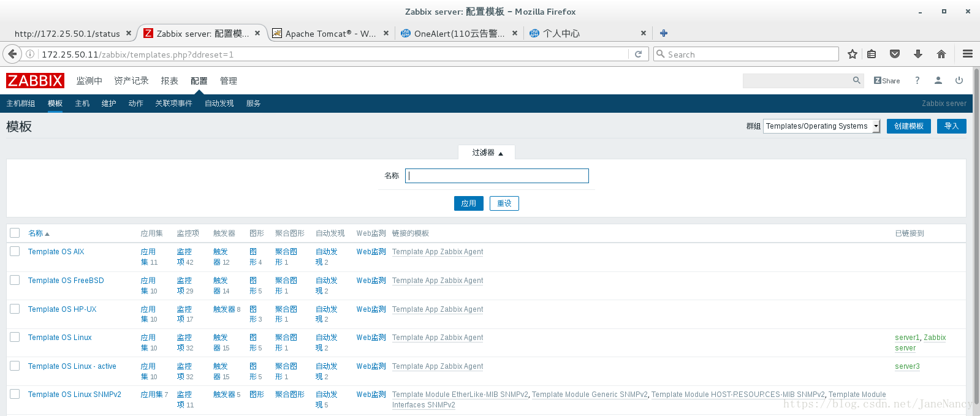The image size is (980, 416).
Task: Open the server3 linked host
Action: (907, 366)
